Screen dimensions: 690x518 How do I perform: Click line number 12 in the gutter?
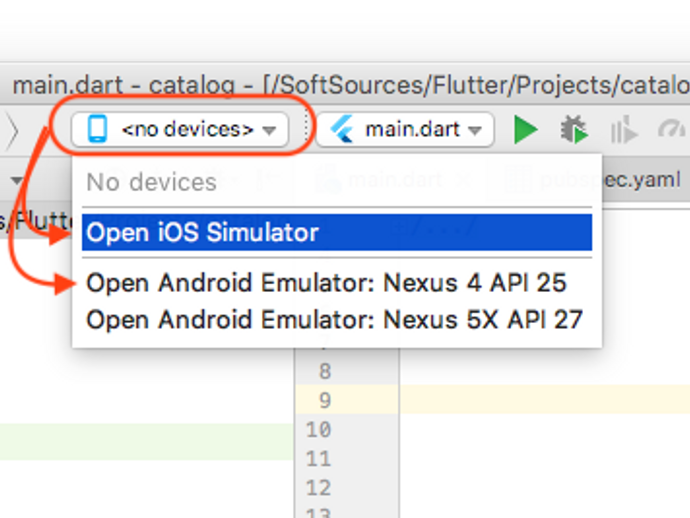click(318, 488)
